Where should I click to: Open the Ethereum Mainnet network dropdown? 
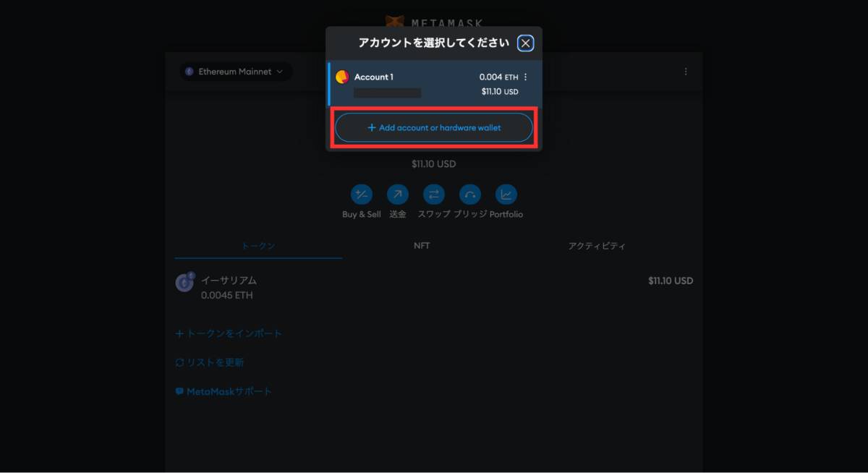(234, 71)
